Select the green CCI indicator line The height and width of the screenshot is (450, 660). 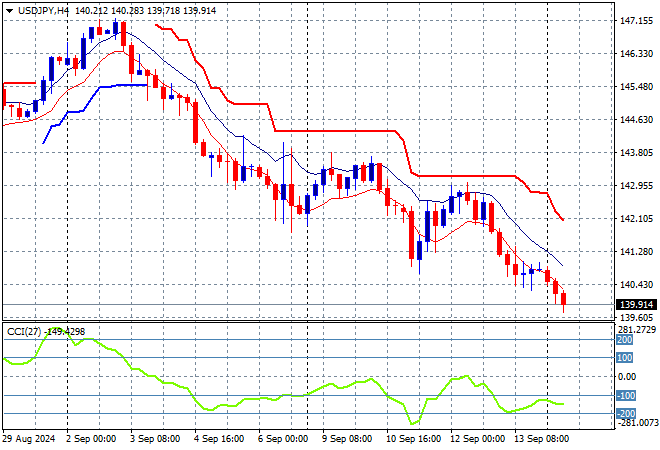point(300,395)
